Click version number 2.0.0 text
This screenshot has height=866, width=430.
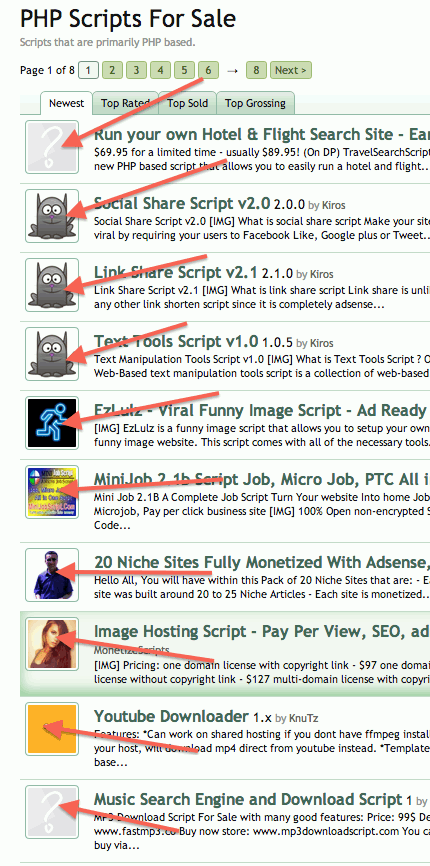tap(290, 204)
